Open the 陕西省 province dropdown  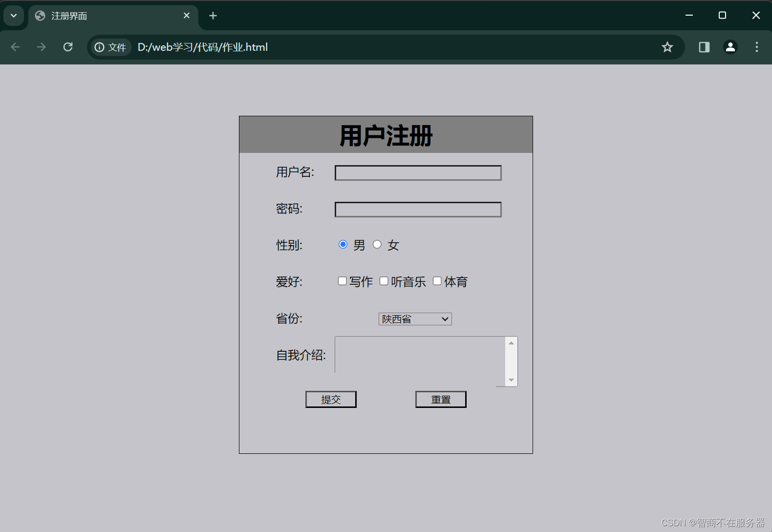(x=415, y=319)
